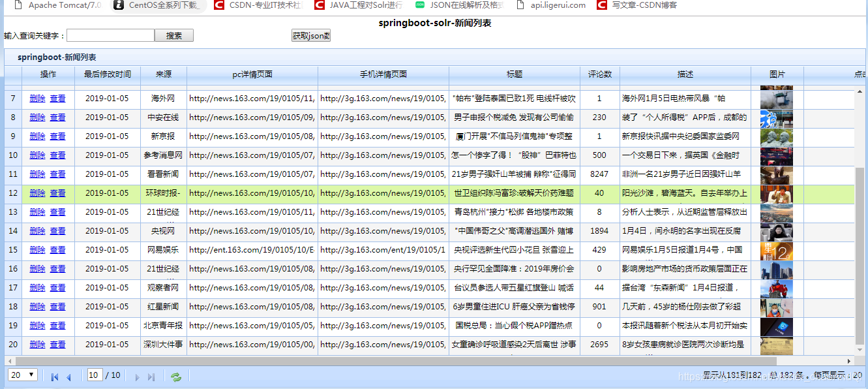Switch to the Apache Tomcat/7.0 browser tab
868x389 pixels.
57,5
